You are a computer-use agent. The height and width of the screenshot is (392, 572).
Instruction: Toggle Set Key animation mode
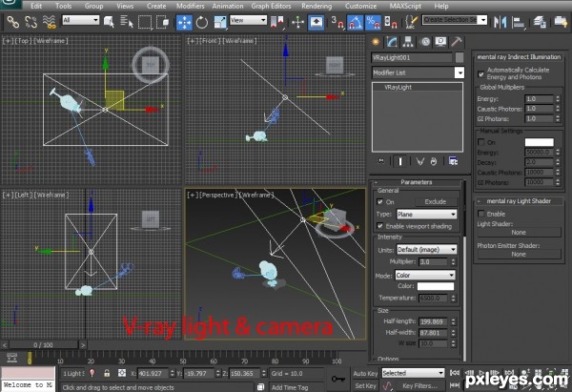365,385
